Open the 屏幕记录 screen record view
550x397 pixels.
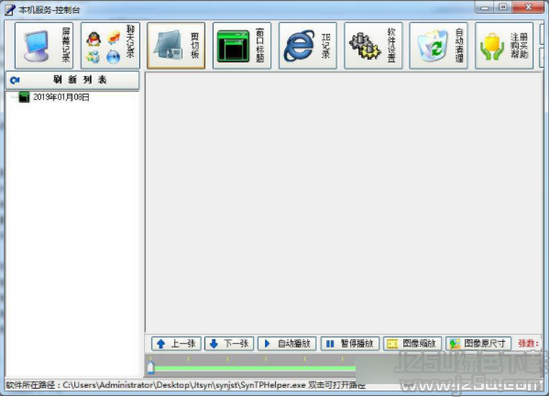tap(44, 46)
